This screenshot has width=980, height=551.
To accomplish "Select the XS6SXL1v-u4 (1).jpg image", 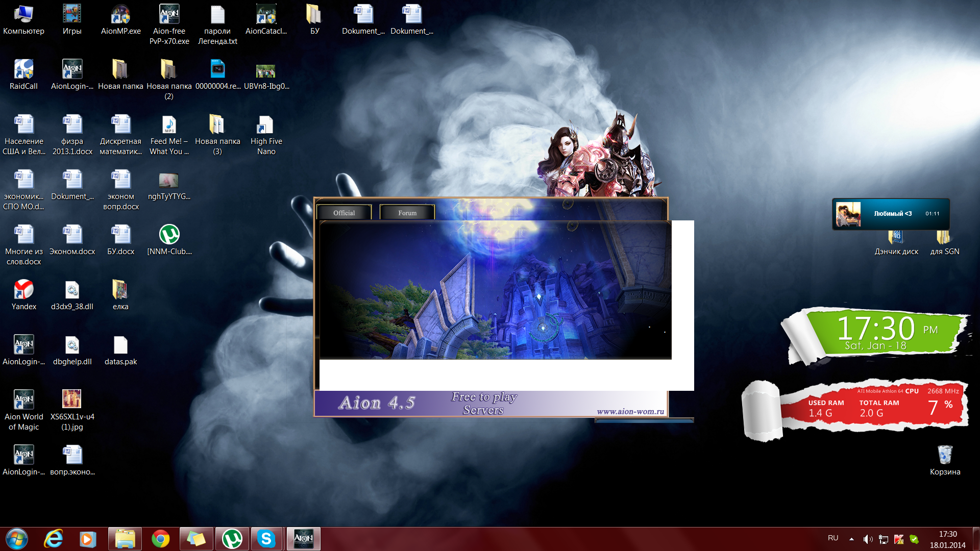I will pyautogui.click(x=72, y=411).
